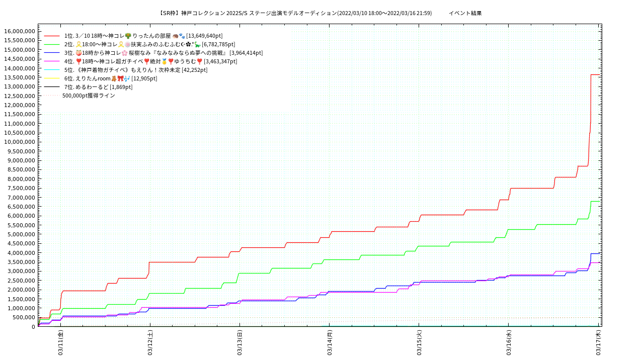
Task: Click the 03/15(火) date label
Action: [419, 343]
